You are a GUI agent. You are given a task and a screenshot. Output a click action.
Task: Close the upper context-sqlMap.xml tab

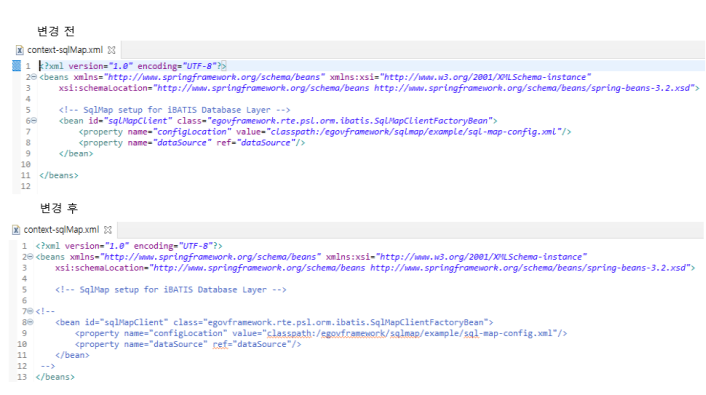click(111, 50)
